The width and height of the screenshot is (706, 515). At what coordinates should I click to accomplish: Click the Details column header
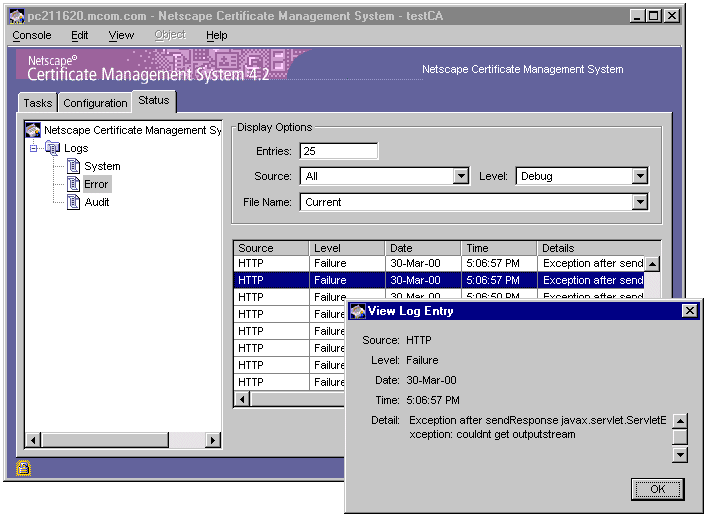tap(599, 248)
